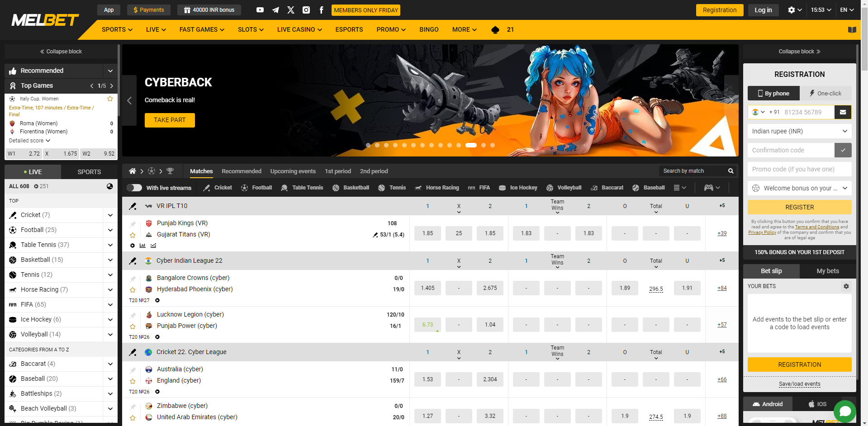The image size is (868, 426).
Task: Open the betting guide book icon
Action: click(852, 30)
